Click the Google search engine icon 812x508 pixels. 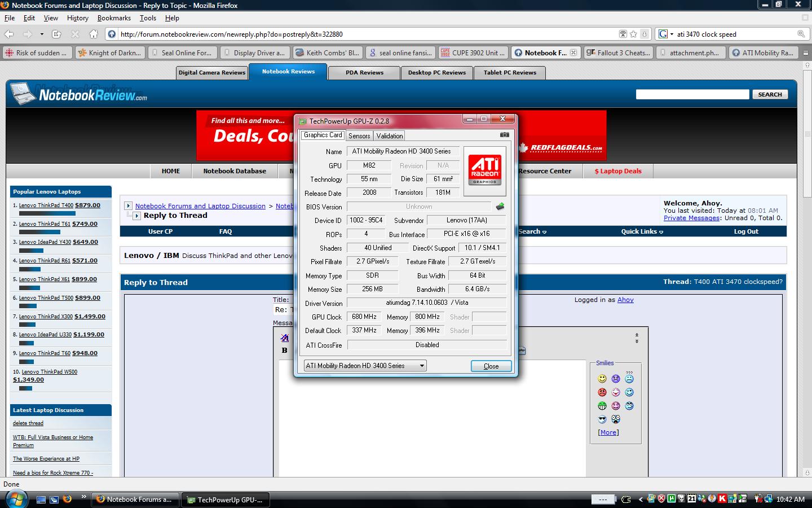(663, 34)
